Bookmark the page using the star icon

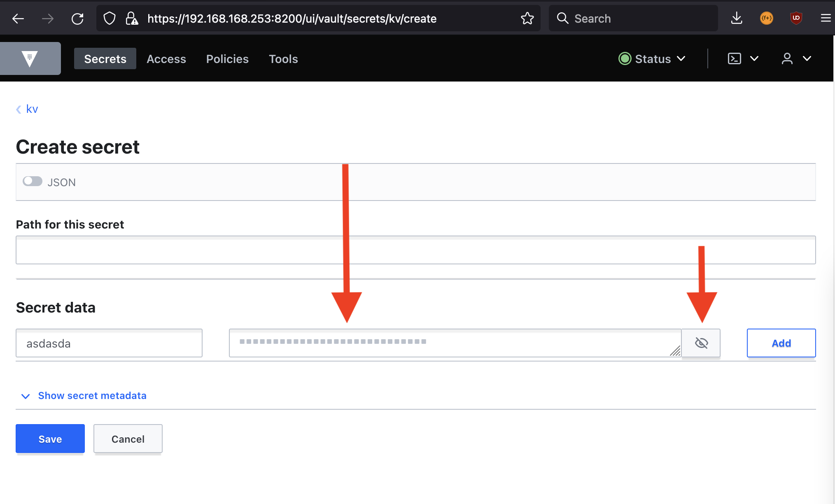527,18
